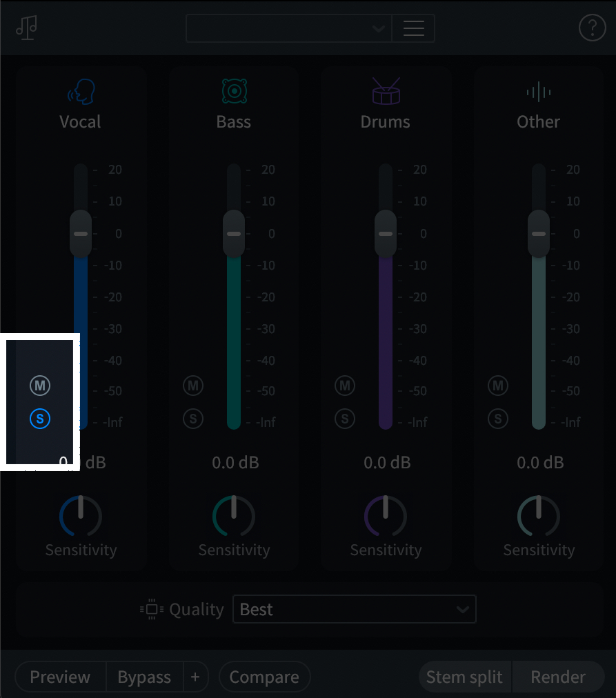This screenshot has width=616, height=698.
Task: Solo the Other stem
Action: pos(498,419)
